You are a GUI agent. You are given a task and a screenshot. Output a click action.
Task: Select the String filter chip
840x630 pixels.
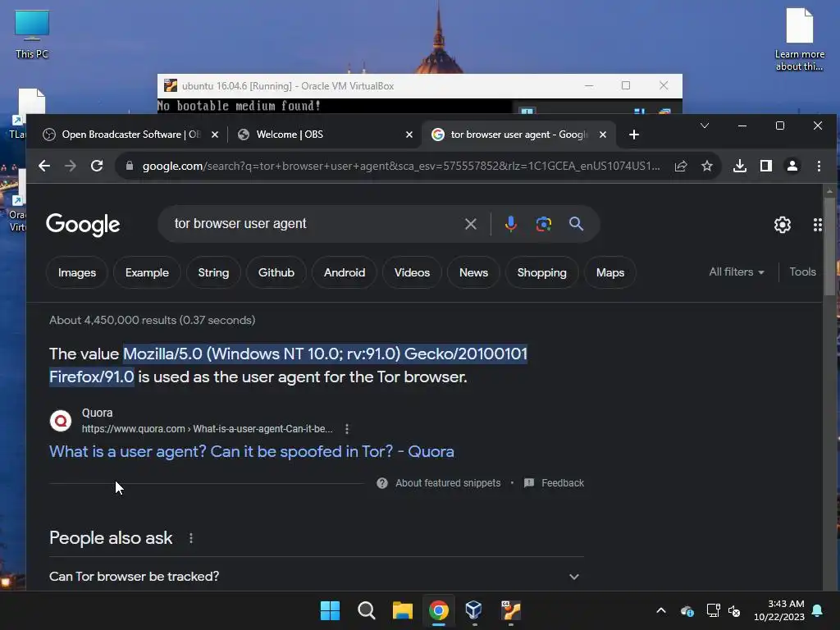[213, 272]
